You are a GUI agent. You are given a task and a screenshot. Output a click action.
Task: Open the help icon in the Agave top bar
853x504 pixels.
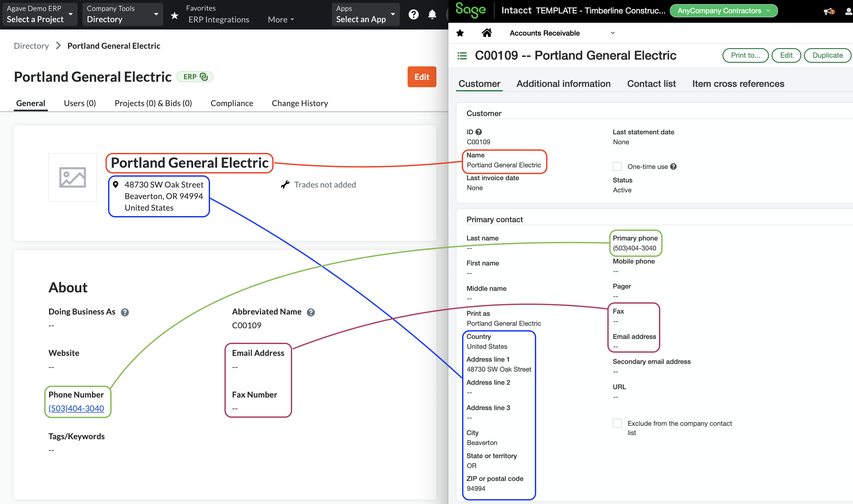tap(413, 14)
